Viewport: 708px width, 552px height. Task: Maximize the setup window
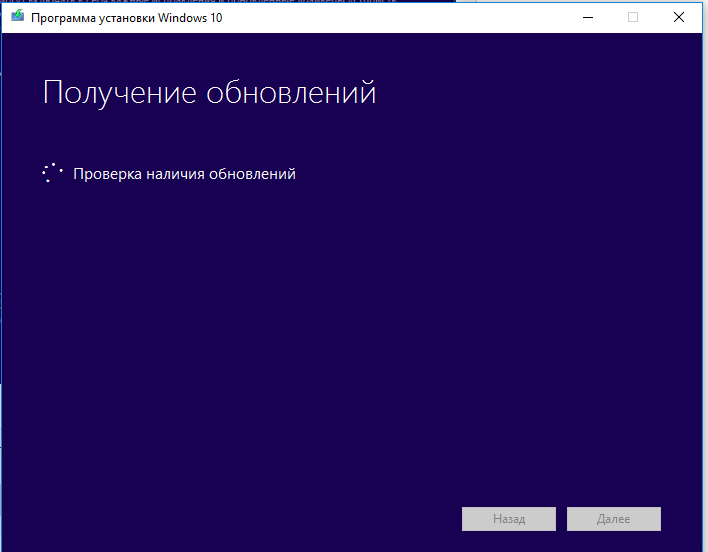tap(633, 18)
